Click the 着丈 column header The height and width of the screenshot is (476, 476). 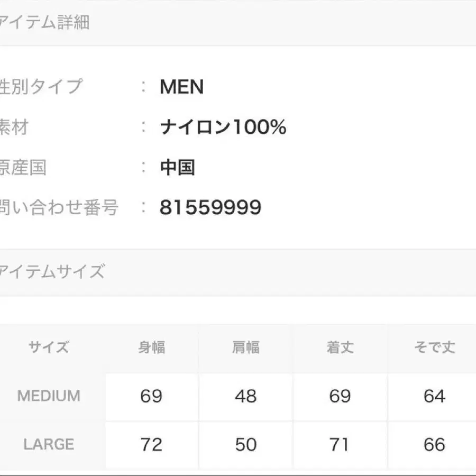(340, 347)
